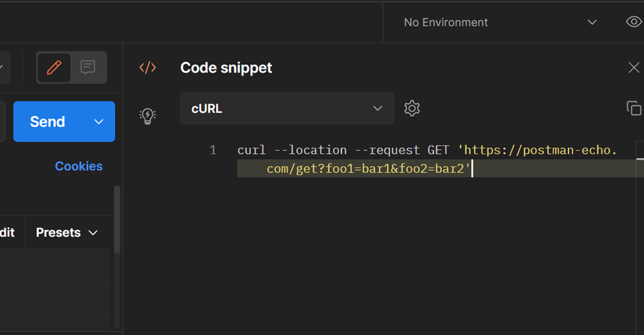Open the Cookies link
The image size is (644, 335).
pos(79,166)
